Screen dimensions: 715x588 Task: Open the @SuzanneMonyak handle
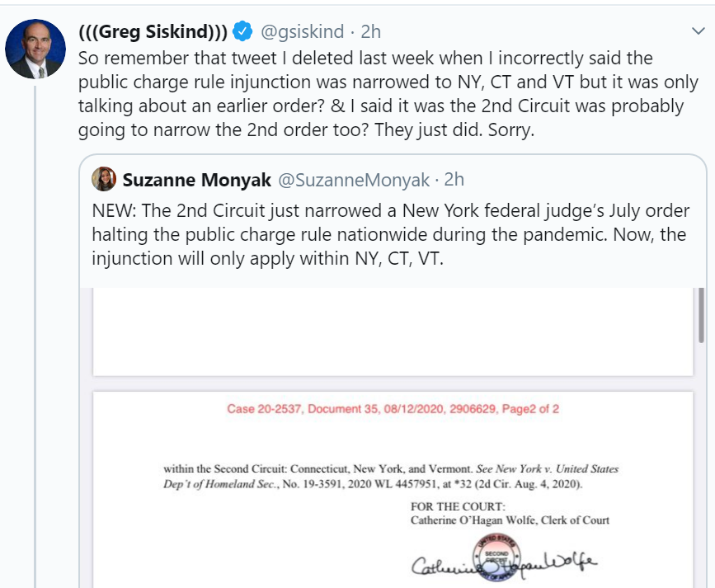[354, 180]
